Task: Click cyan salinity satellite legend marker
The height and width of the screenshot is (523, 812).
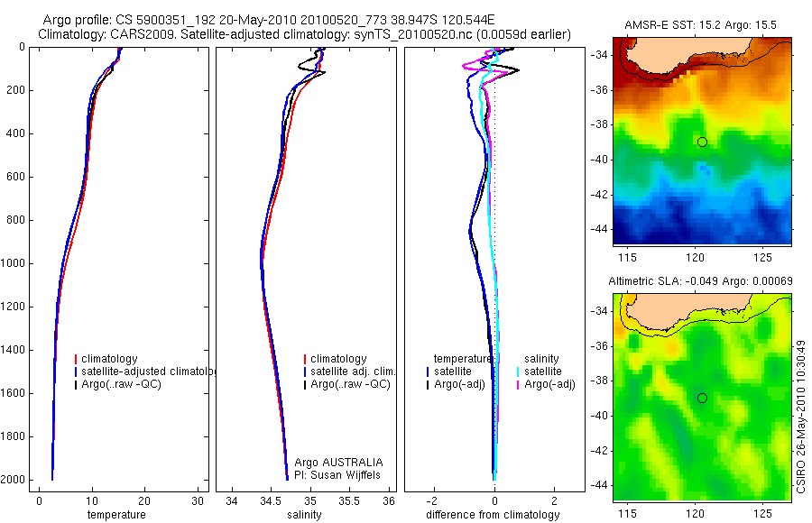Action: coord(518,372)
